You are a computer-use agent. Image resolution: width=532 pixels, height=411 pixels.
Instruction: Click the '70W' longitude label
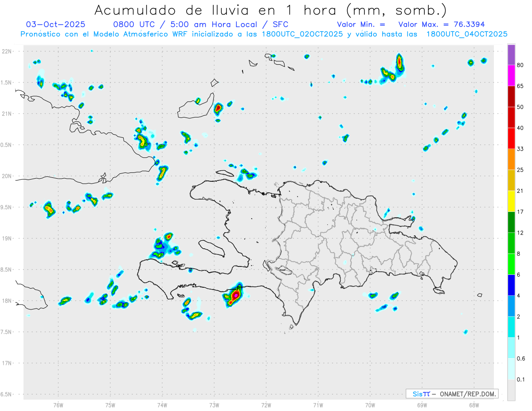(x=370, y=405)
